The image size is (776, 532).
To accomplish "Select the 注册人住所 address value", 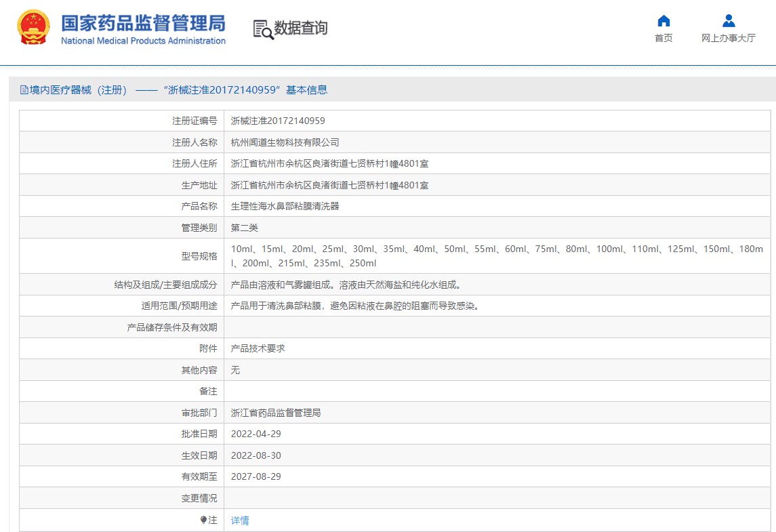I will click(329, 164).
